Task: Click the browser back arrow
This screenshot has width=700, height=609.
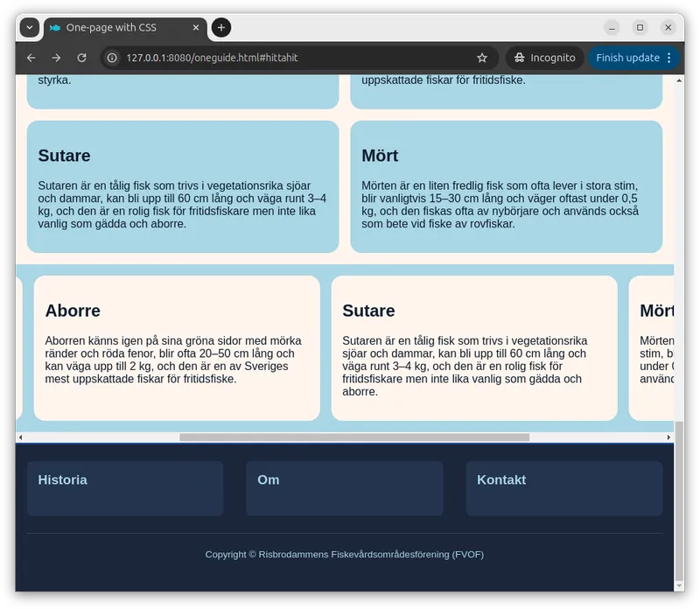Action: [31, 58]
